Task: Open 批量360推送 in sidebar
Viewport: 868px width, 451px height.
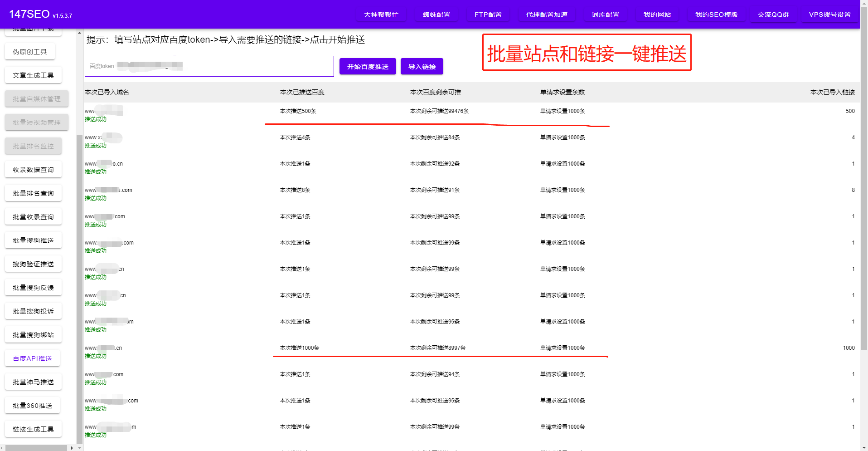Action: point(32,406)
